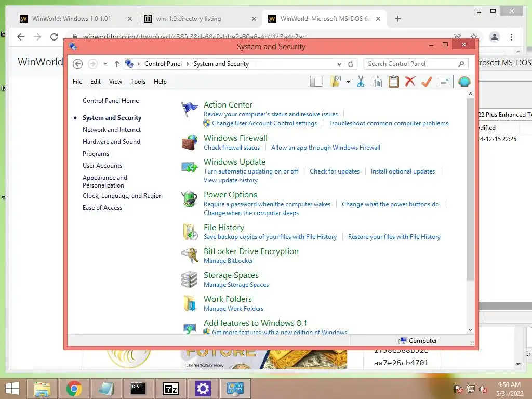Click the Properties toolbar icon
Viewport: 532px width, 399px height.
click(444, 82)
